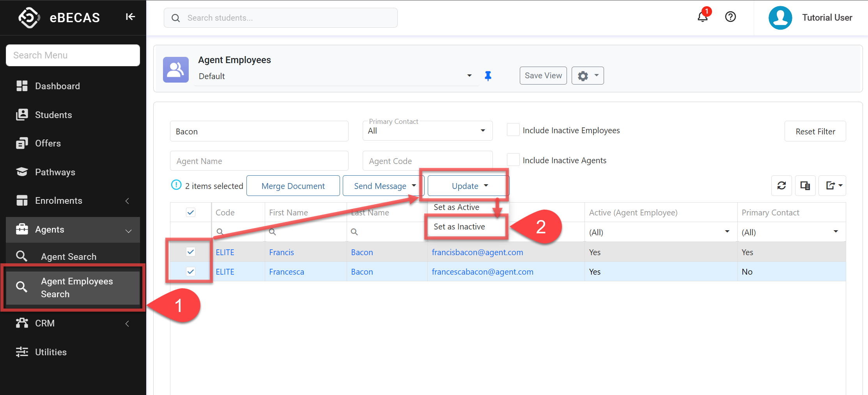
Task: Uncheck the Francis Bacon row checkbox
Action: point(191,252)
